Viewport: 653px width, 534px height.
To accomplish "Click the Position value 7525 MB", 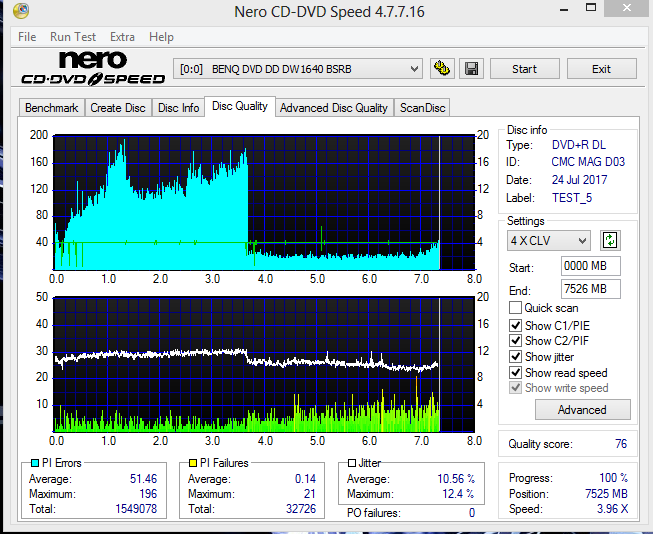I will pos(606,494).
